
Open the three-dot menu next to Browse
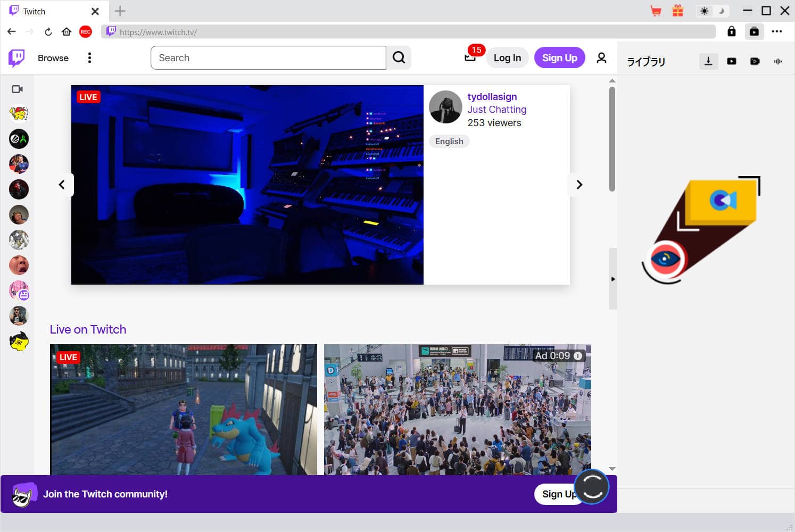pos(89,57)
